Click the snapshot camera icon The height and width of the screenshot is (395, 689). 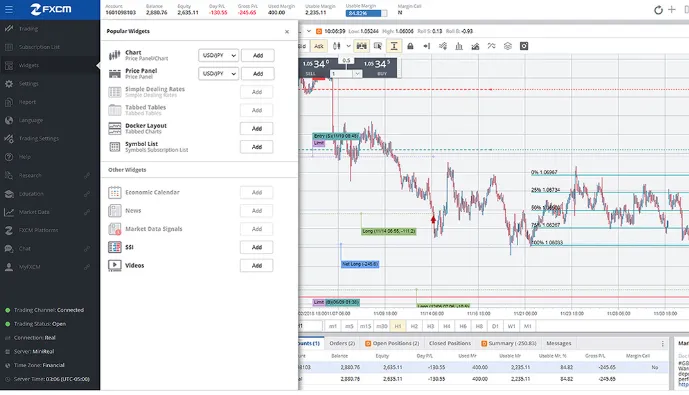pyautogui.click(x=524, y=46)
